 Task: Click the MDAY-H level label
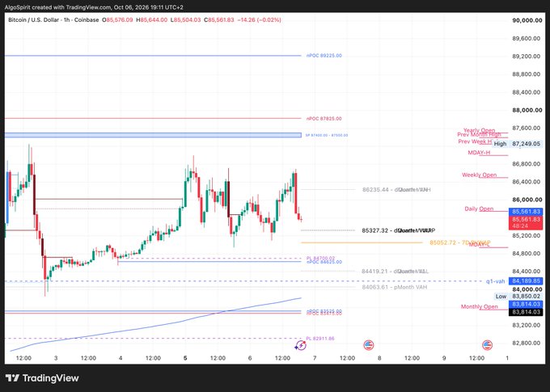coord(479,153)
